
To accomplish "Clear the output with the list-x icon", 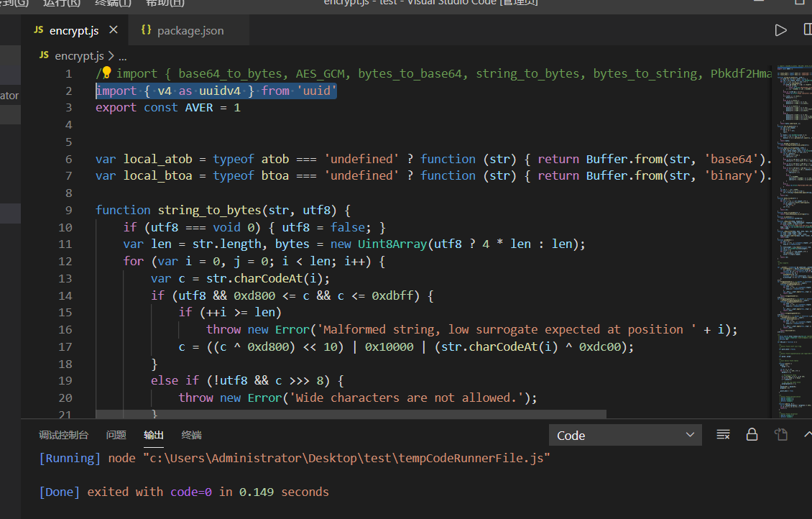I will coord(723,435).
